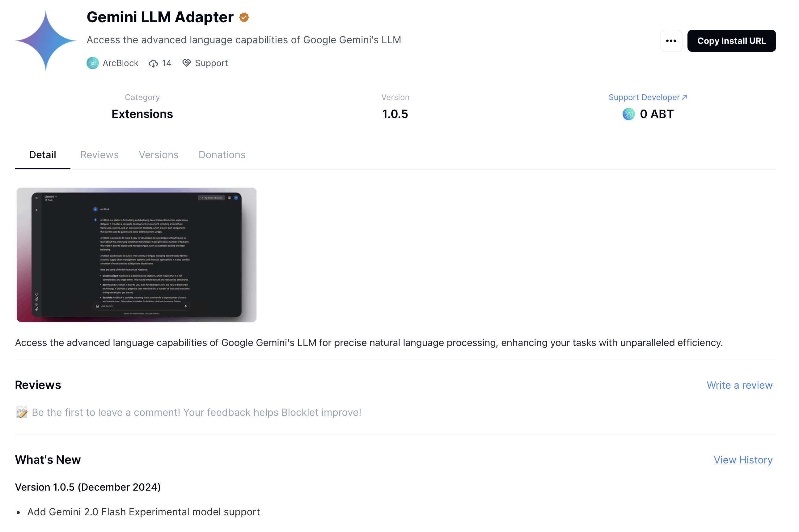
Task: Switch to the Reviews tab
Action: point(99,155)
